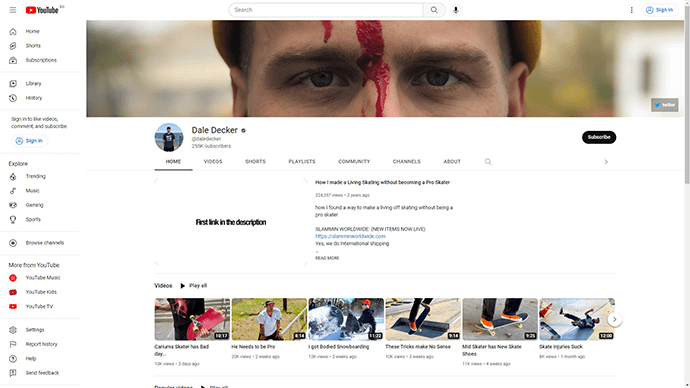Start voice search with microphone
Image resolution: width=690 pixels, height=388 pixels.
tap(455, 10)
